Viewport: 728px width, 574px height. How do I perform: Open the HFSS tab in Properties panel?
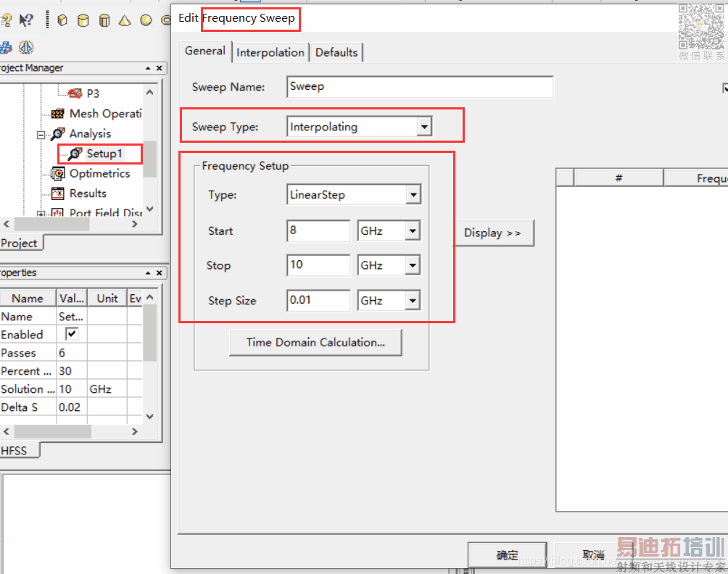click(19, 451)
